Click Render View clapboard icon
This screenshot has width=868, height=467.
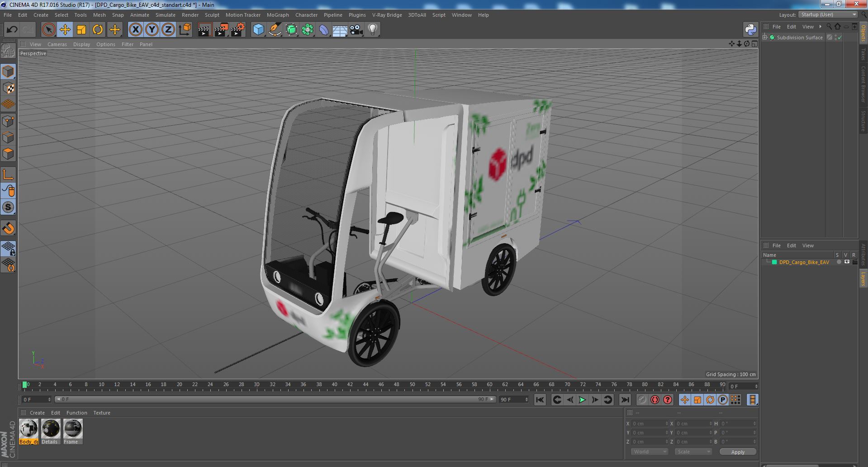tap(204, 30)
